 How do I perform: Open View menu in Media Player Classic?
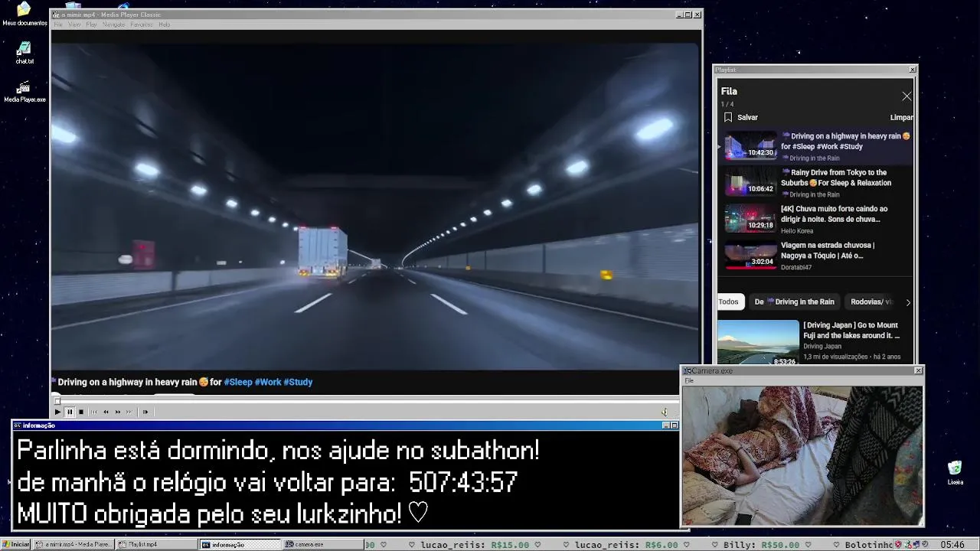(74, 24)
